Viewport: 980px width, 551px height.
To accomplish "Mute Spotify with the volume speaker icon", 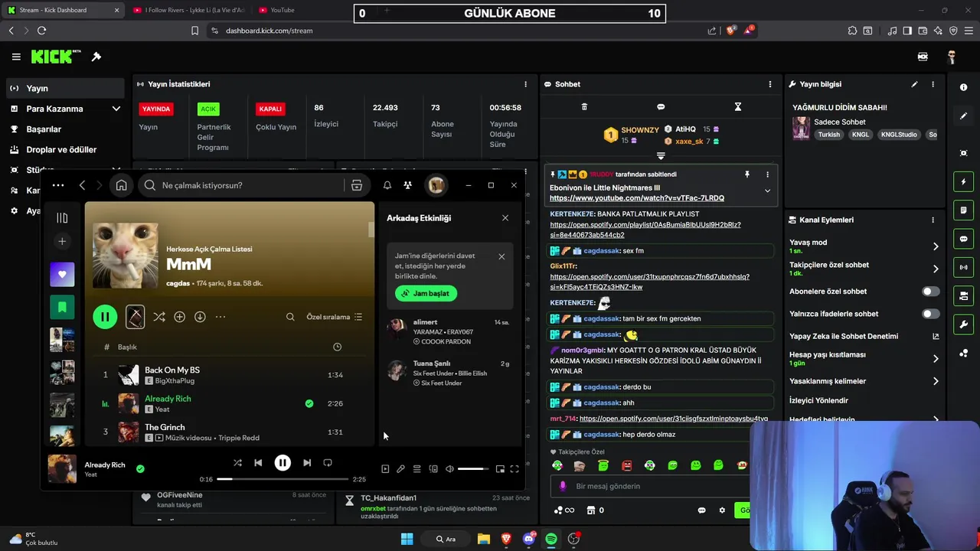I will click(x=449, y=469).
